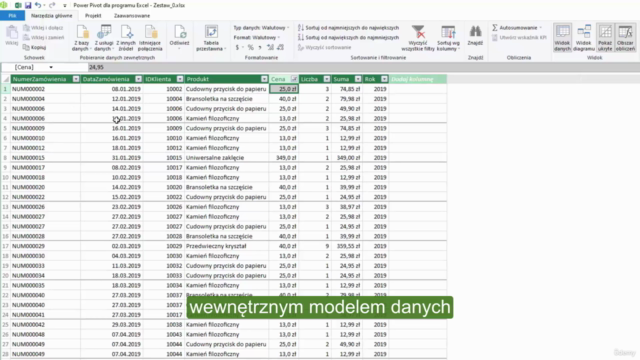
Task: Select all via table corner button
Action: 6,79
